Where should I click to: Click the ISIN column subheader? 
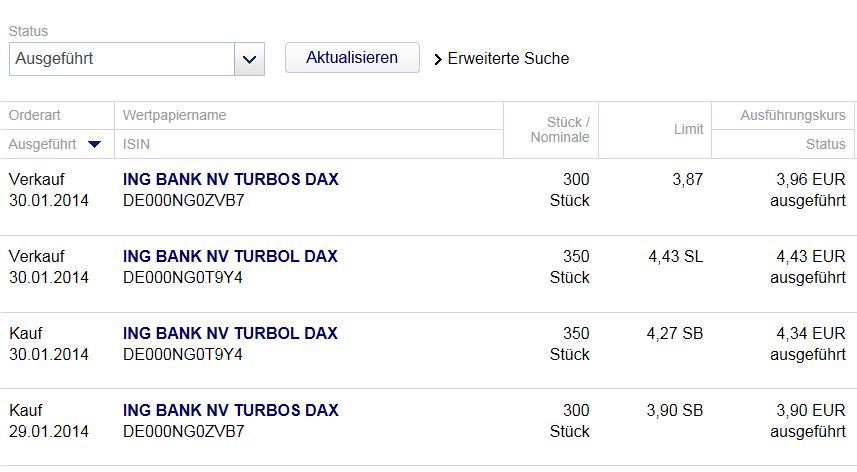(136, 145)
